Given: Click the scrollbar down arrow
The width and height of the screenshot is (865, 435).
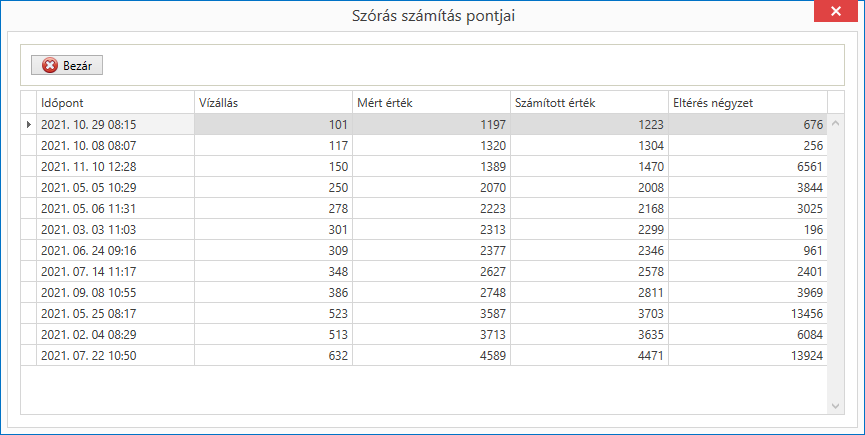Looking at the screenshot, I should tap(835, 406).
